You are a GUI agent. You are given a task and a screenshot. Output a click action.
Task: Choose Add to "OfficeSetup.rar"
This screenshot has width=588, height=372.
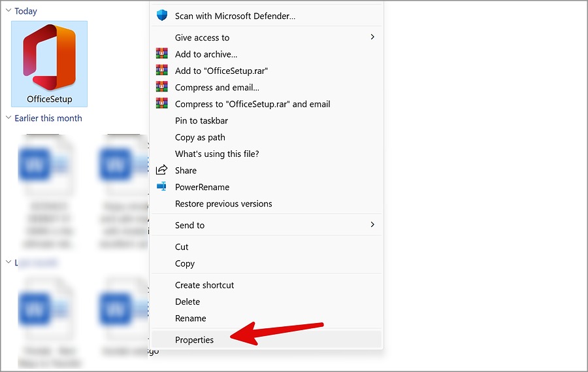(x=267, y=71)
